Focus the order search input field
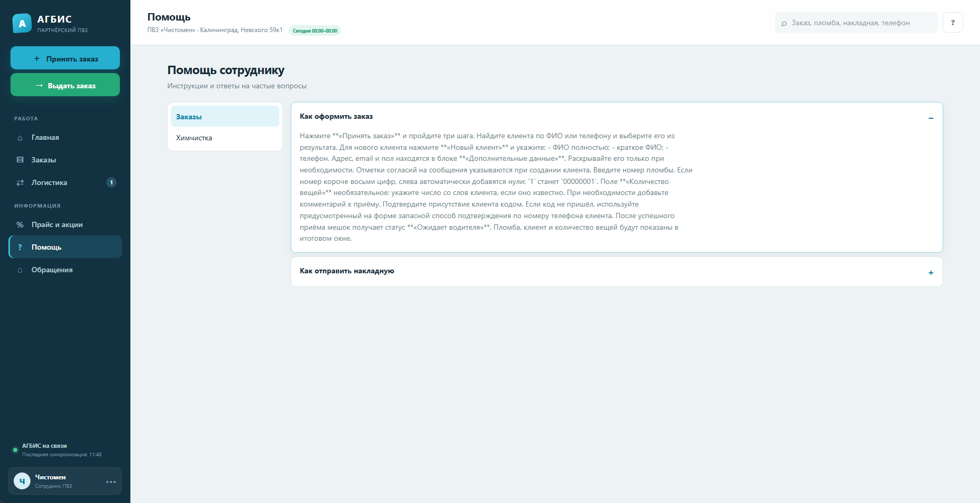The height and width of the screenshot is (503, 980). coord(856,23)
